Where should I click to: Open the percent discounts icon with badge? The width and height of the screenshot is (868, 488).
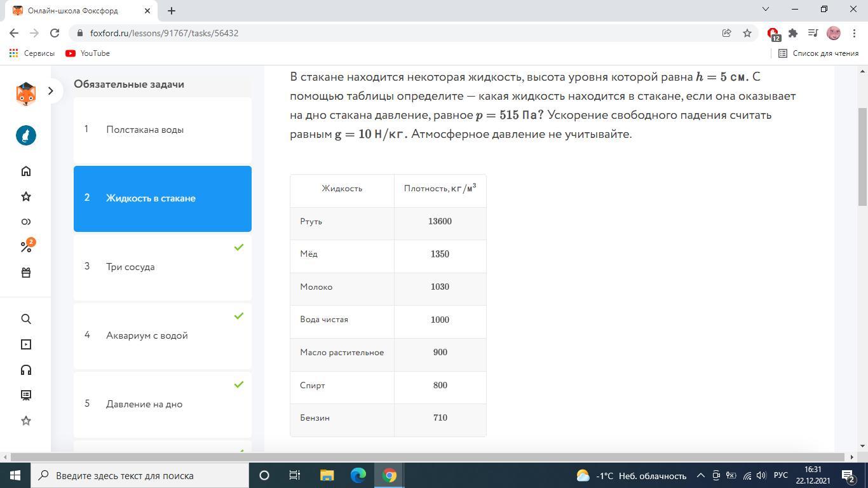[x=27, y=246]
